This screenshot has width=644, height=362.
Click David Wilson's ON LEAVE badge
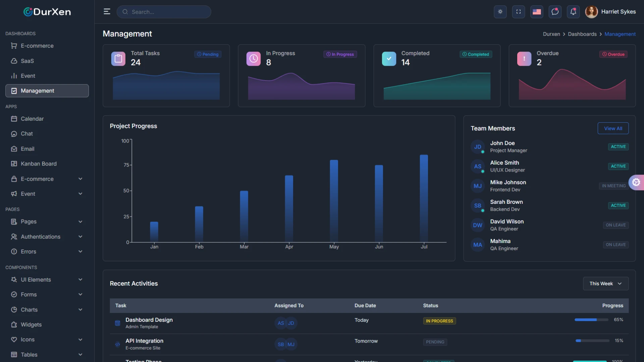click(616, 225)
